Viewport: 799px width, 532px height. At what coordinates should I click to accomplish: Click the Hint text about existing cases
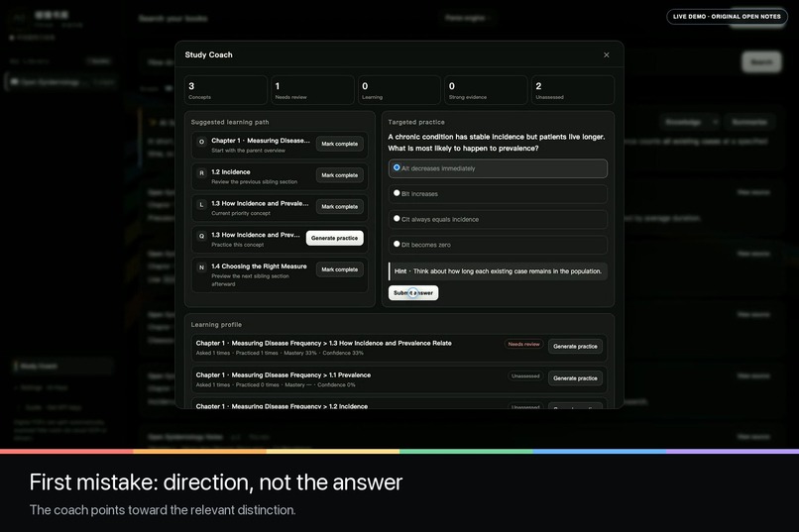point(498,271)
